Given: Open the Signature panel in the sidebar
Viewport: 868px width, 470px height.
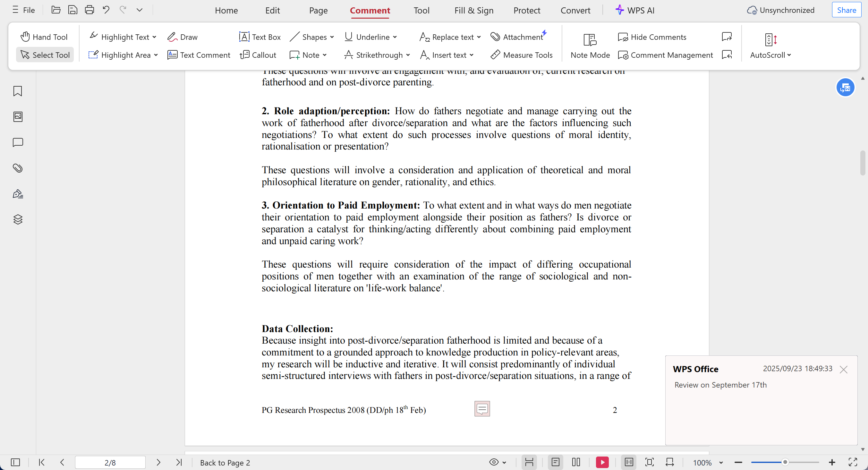Looking at the screenshot, I should pos(18,194).
